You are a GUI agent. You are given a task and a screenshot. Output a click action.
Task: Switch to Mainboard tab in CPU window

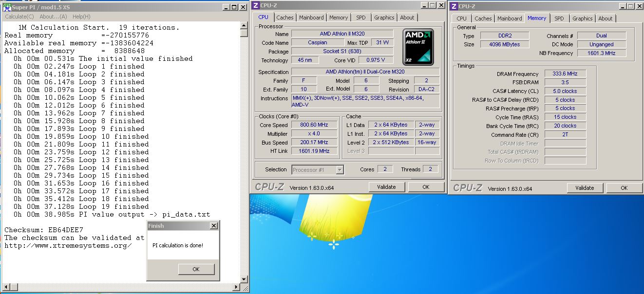(x=311, y=18)
